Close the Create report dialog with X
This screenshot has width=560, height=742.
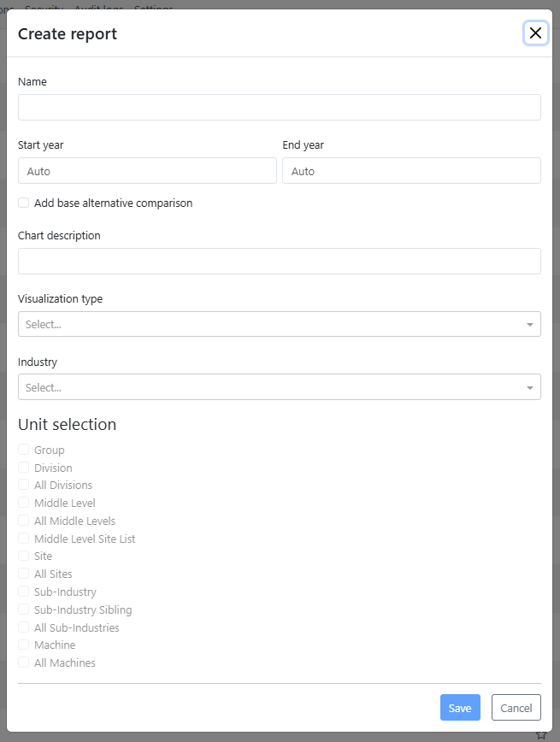pyautogui.click(x=535, y=33)
